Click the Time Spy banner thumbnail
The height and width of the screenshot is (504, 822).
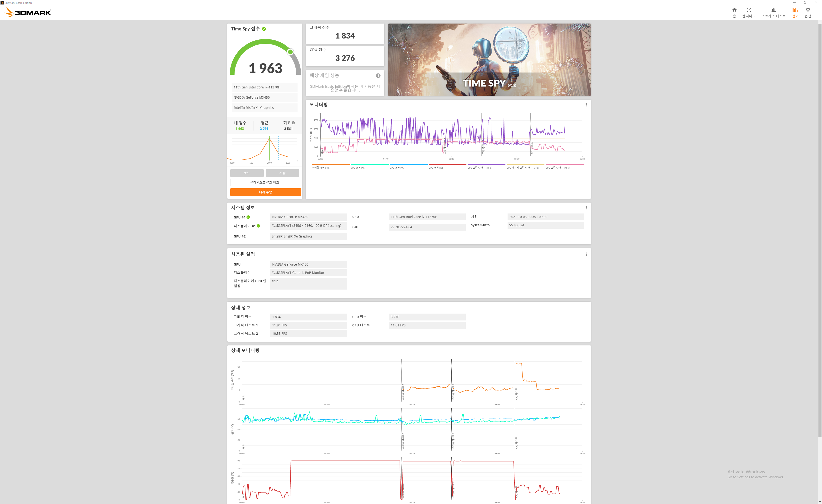489,59
